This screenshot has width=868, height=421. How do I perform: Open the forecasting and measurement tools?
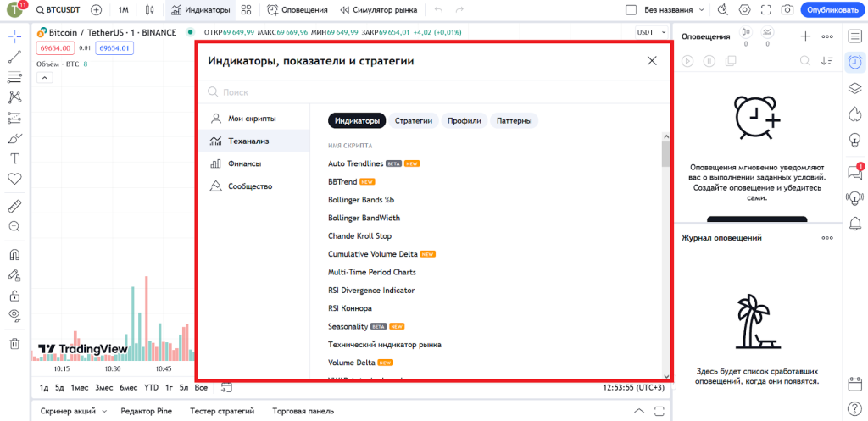tap(15, 118)
